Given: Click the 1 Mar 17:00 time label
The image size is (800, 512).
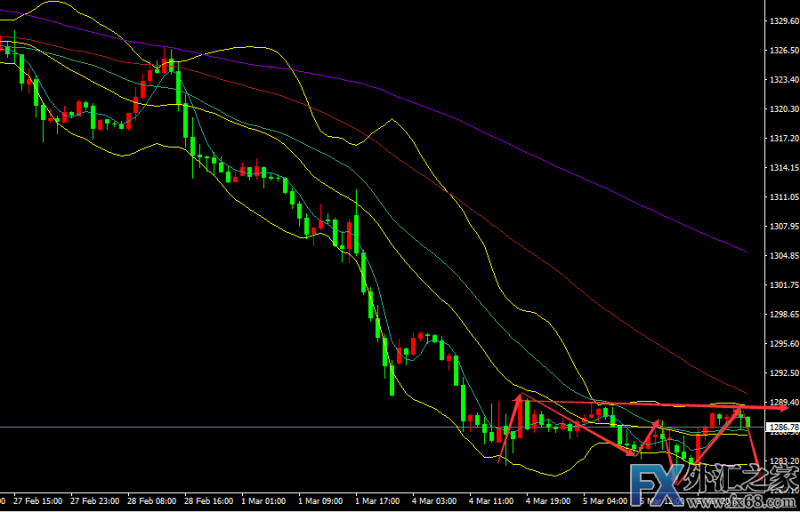Looking at the screenshot, I should click(378, 501).
